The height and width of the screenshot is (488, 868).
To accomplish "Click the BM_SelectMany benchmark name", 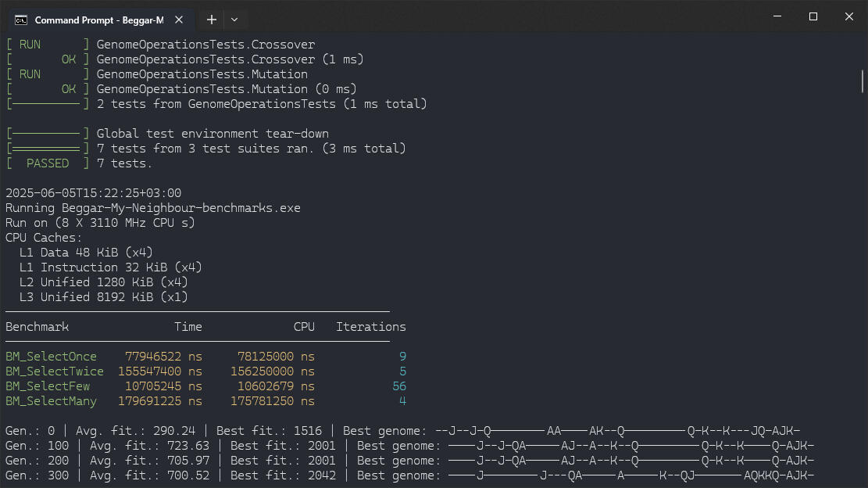I will pos(51,401).
